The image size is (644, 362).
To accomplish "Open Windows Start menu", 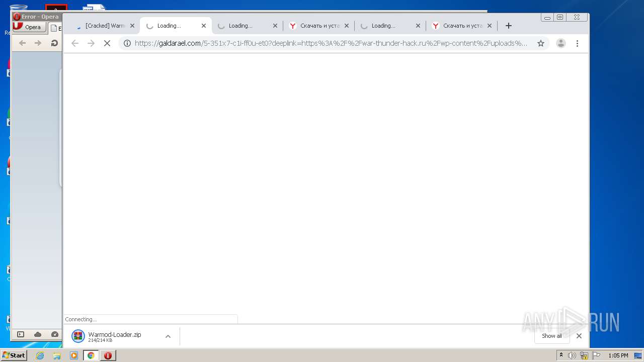I will (14, 355).
